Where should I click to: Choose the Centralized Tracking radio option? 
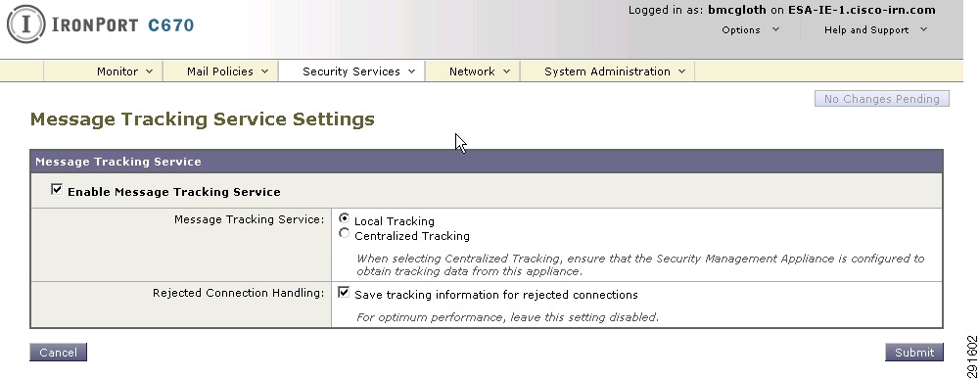[344, 234]
